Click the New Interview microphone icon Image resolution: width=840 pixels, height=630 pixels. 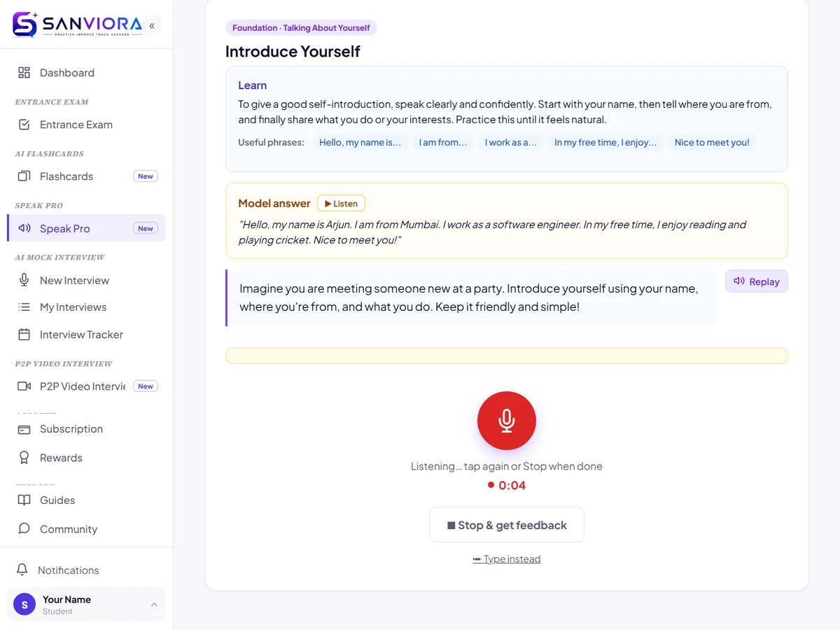(24, 280)
